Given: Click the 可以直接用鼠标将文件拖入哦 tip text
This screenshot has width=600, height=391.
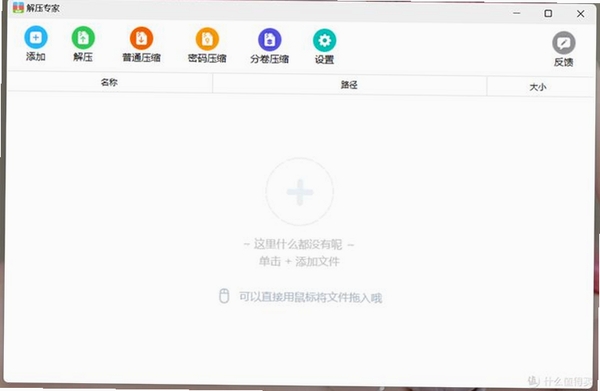Looking at the screenshot, I should (311, 297).
